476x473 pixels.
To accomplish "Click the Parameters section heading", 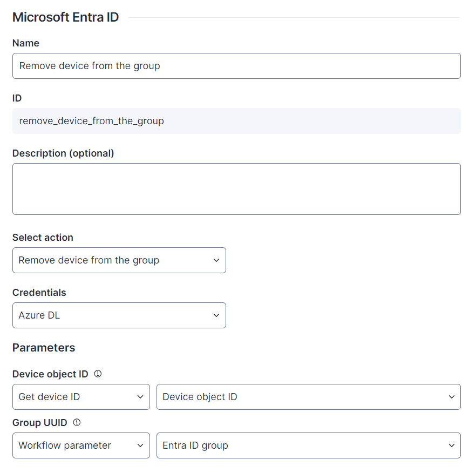I will tap(44, 347).
